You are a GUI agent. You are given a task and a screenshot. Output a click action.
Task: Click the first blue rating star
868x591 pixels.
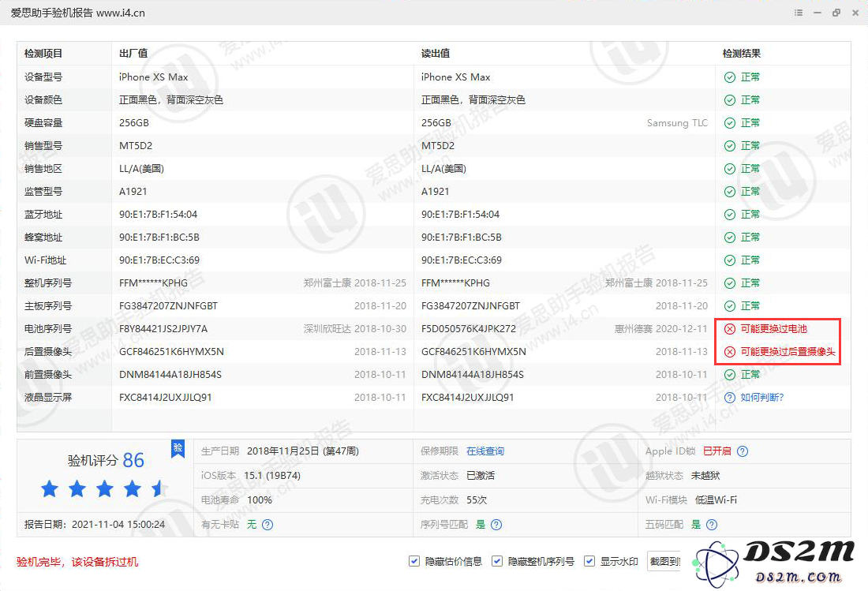50,488
